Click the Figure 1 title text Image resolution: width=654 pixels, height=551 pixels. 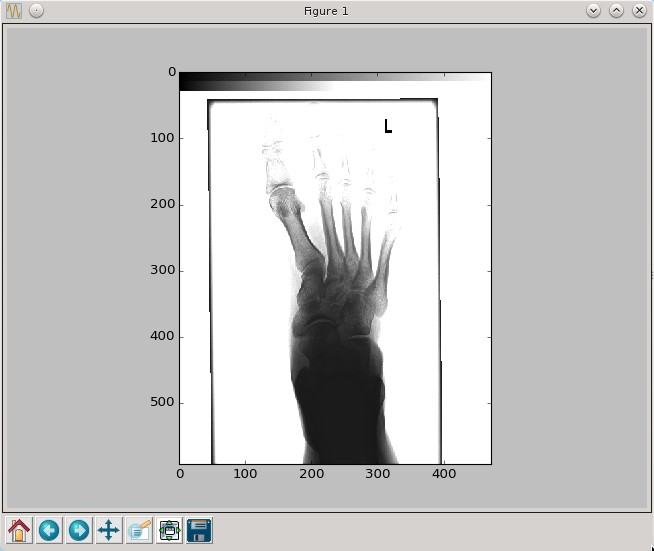(x=326, y=10)
